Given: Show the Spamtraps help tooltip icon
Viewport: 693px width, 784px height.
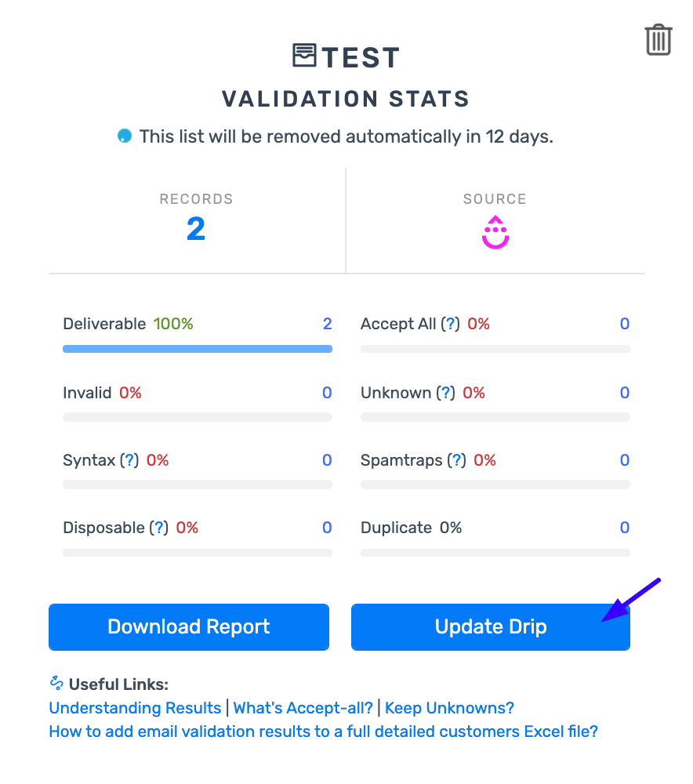Looking at the screenshot, I should coord(456,460).
